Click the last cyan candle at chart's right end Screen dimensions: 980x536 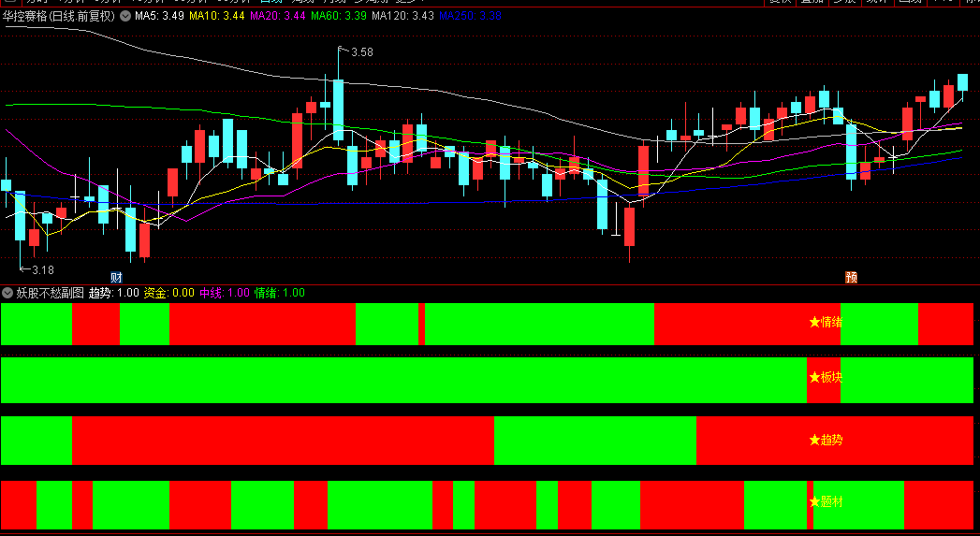click(962, 81)
